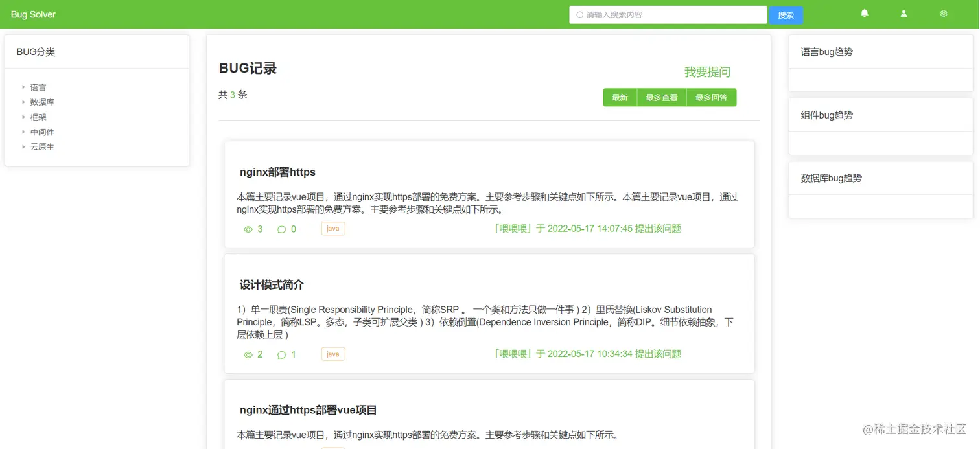Click the comment bubble icon on nginx部署https card
This screenshot has height=449, width=980.
281,229
